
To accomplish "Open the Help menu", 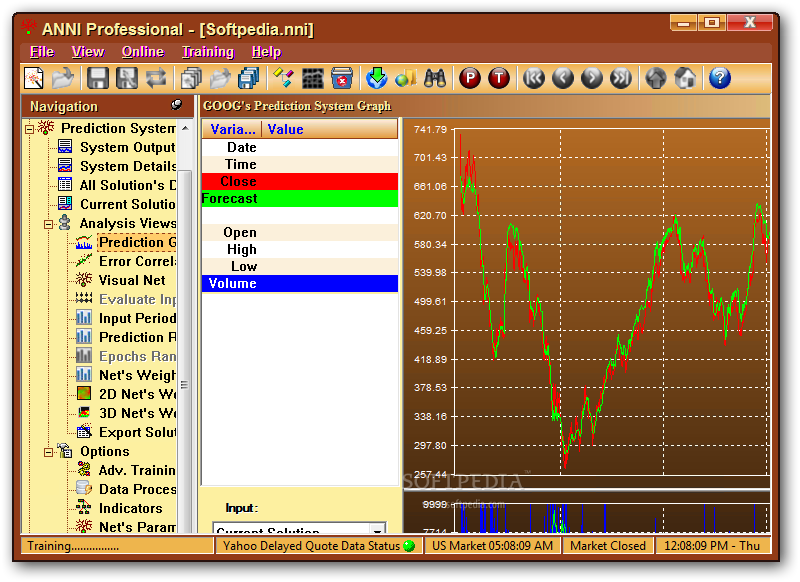I will point(266,52).
